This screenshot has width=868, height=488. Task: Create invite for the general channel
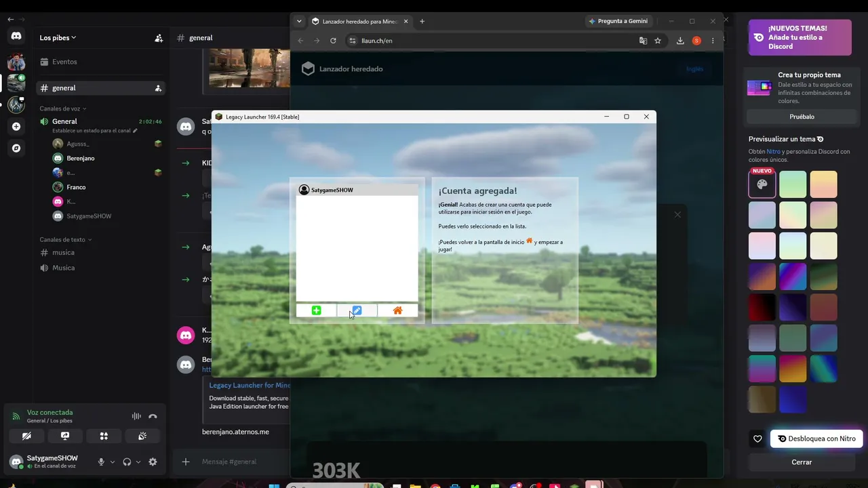[x=158, y=88]
